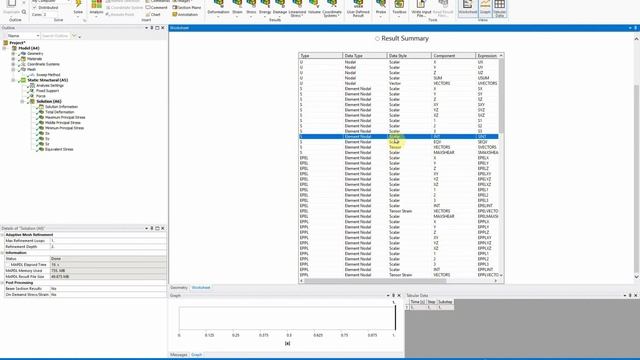The width and height of the screenshot is (640, 360).
Task: Switch to the Graph tab at the bottom
Action: [x=197, y=355]
